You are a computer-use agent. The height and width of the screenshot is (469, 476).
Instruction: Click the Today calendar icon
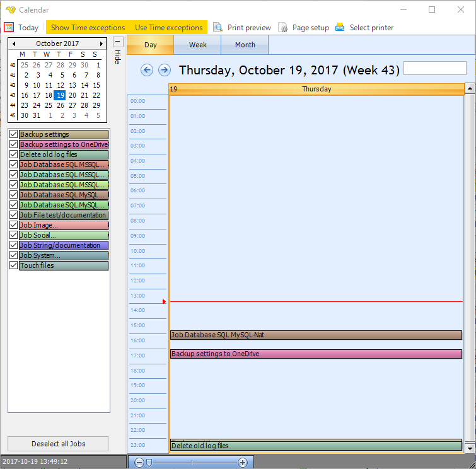coord(9,27)
